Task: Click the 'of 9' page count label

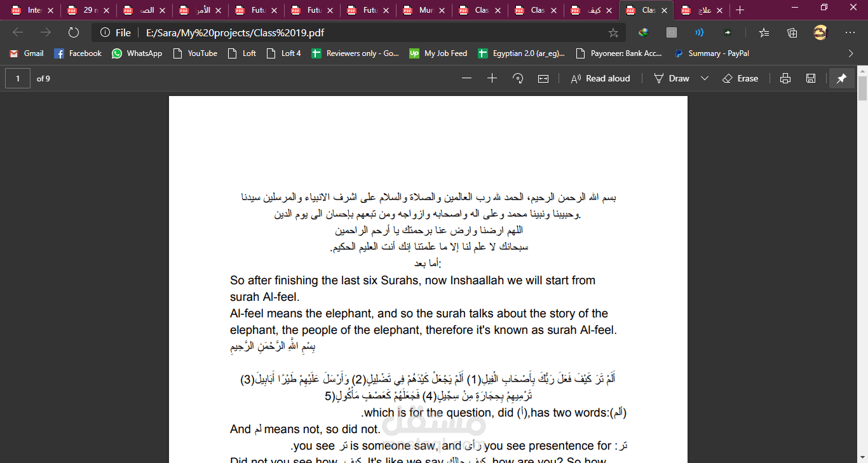Action: click(43, 78)
